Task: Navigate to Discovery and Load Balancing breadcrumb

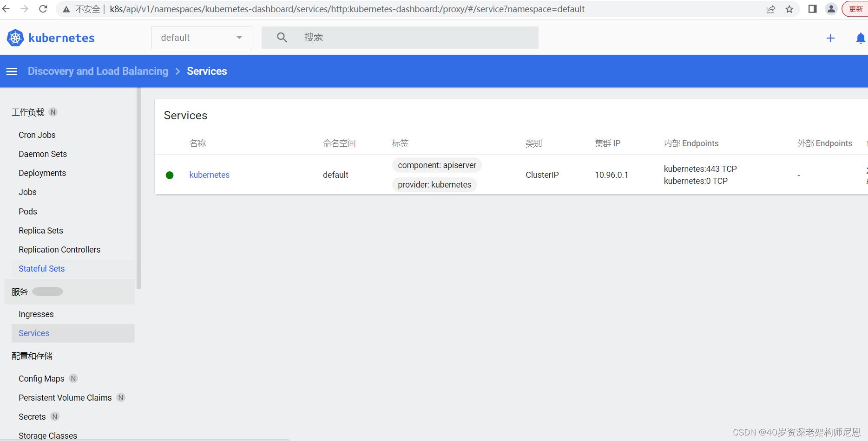Action: click(98, 71)
